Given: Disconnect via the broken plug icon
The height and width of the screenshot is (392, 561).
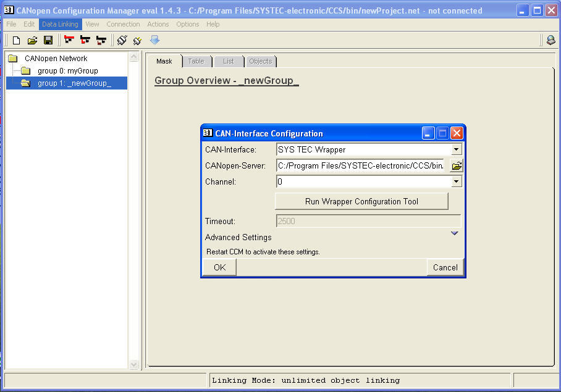Looking at the screenshot, I should point(137,40).
